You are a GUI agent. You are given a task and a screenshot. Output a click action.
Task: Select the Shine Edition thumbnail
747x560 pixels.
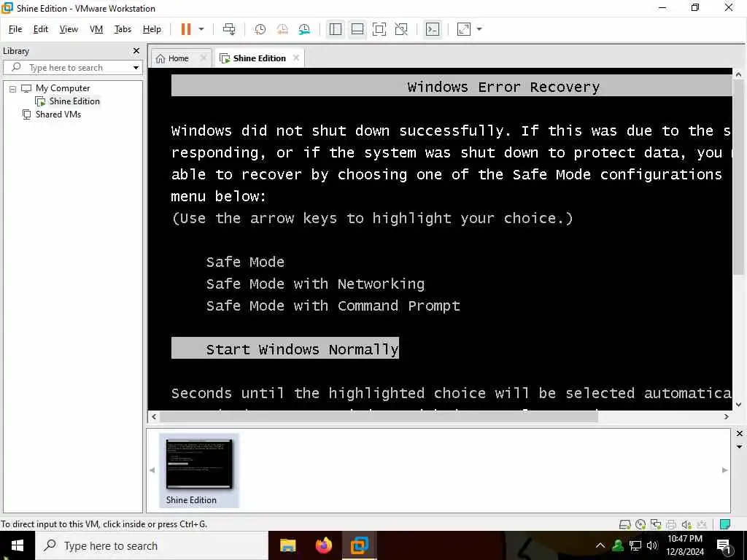(x=198, y=470)
